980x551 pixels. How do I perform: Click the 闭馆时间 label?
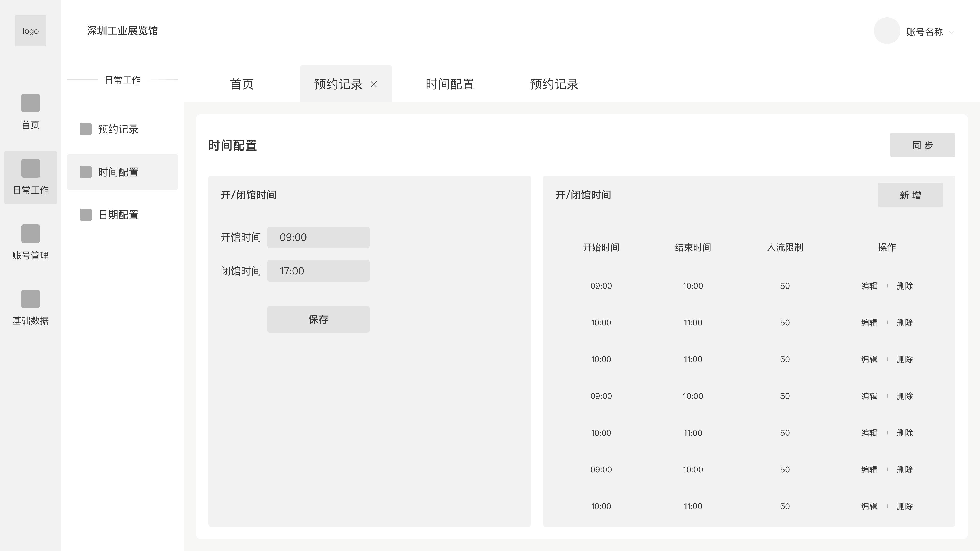[x=241, y=271]
